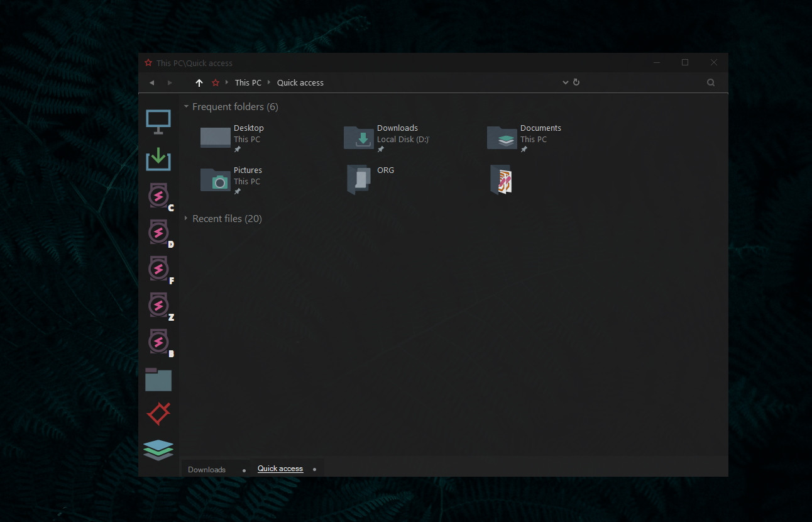Viewport: 812px width, 522px height.
Task: Open the Desktop folder icon
Action: coord(216,137)
